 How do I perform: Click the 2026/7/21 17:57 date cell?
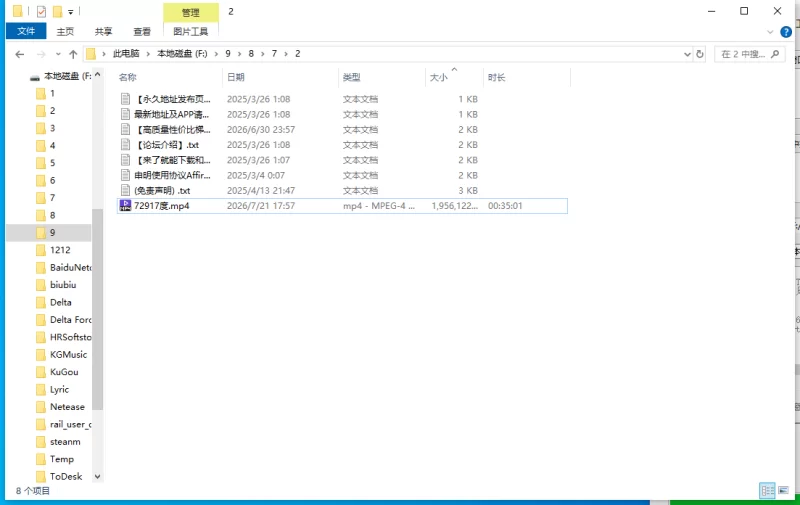click(261, 206)
